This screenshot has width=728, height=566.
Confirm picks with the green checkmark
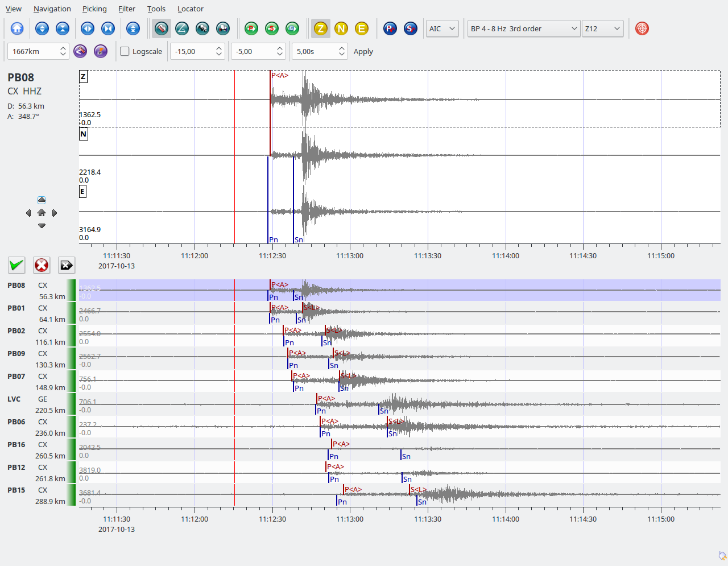point(16,265)
